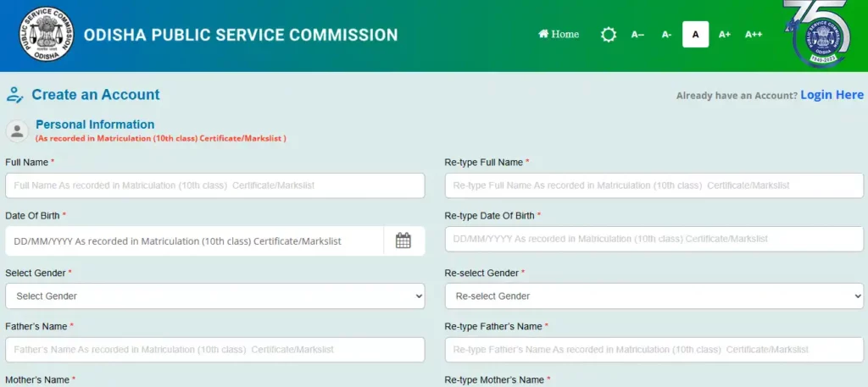
Task: Click the Date Of Birth text field
Action: tap(194, 241)
